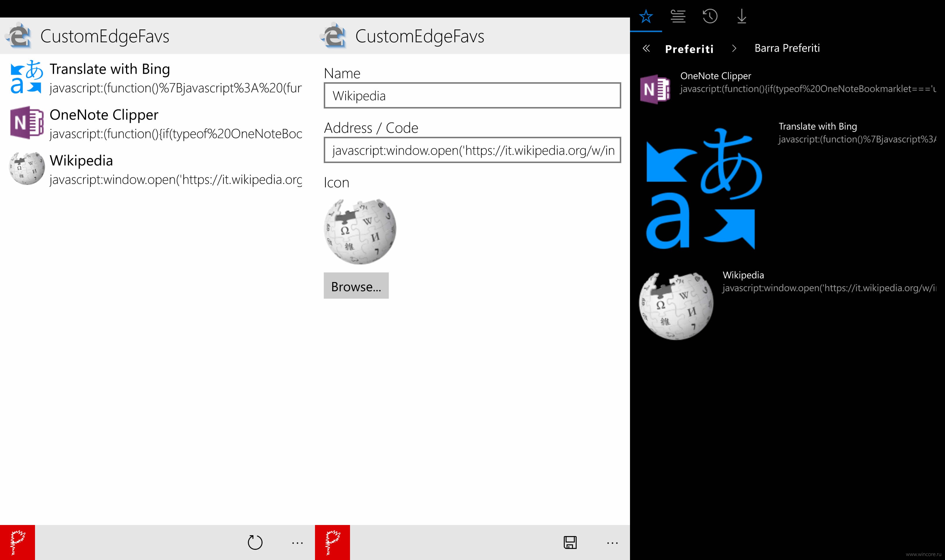Click the OneNote icon in CustomEdgeFavs list
Screen dimensions: 945x560
point(27,123)
